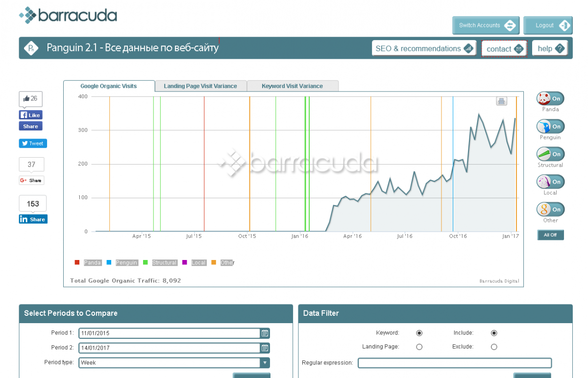Switch to Landing Page Visit Variance tab
588x378 pixels.
tap(200, 86)
